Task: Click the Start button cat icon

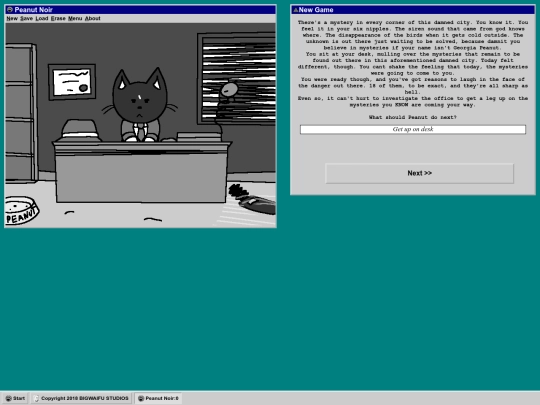Action: (x=9, y=398)
